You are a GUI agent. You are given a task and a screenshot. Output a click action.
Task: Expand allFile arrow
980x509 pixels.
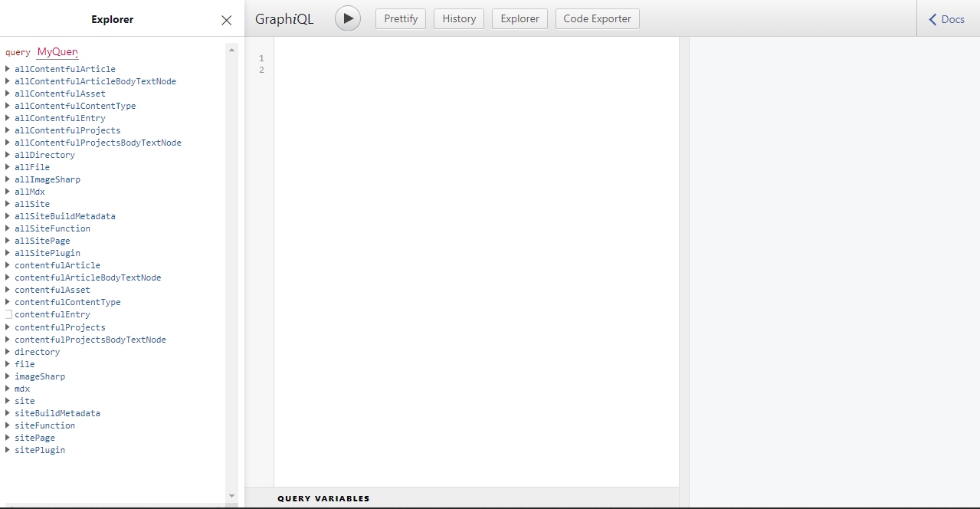point(8,167)
